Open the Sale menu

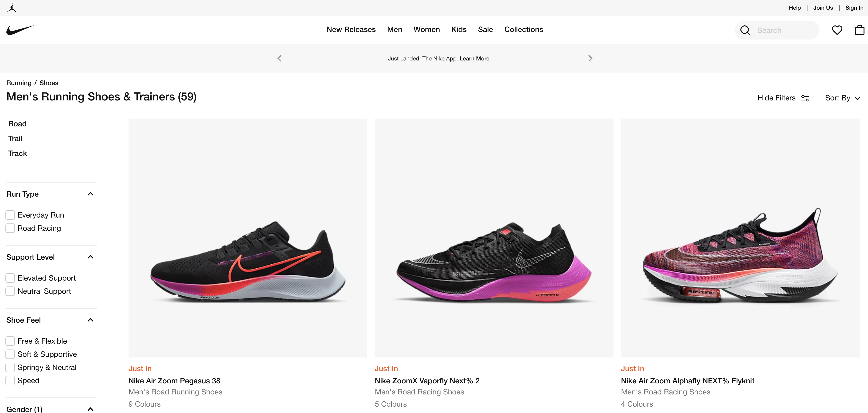tap(485, 29)
